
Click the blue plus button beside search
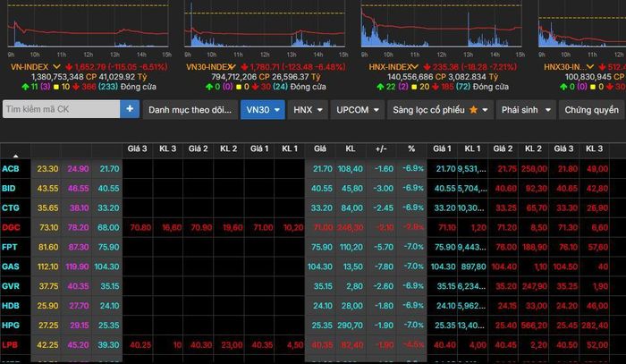point(131,109)
